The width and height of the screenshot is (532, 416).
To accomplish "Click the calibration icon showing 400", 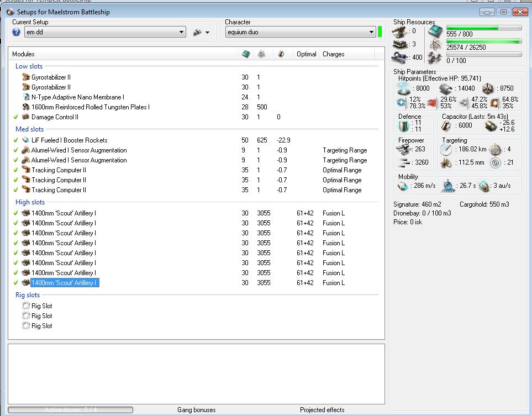I will click(399, 57).
